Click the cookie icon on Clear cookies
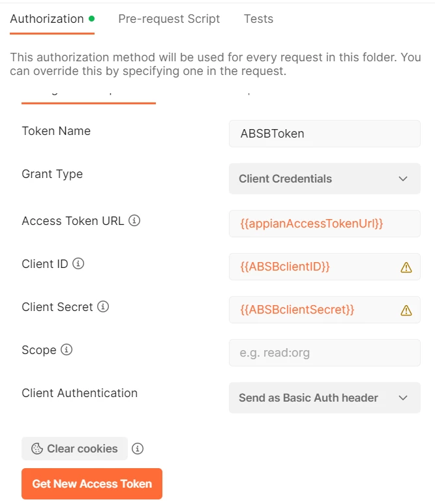Viewport: 435px width, 504px height. point(37,449)
